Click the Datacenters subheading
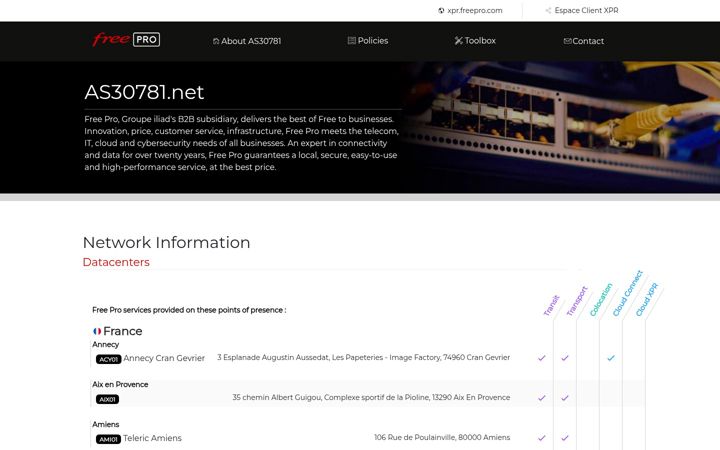 [116, 262]
